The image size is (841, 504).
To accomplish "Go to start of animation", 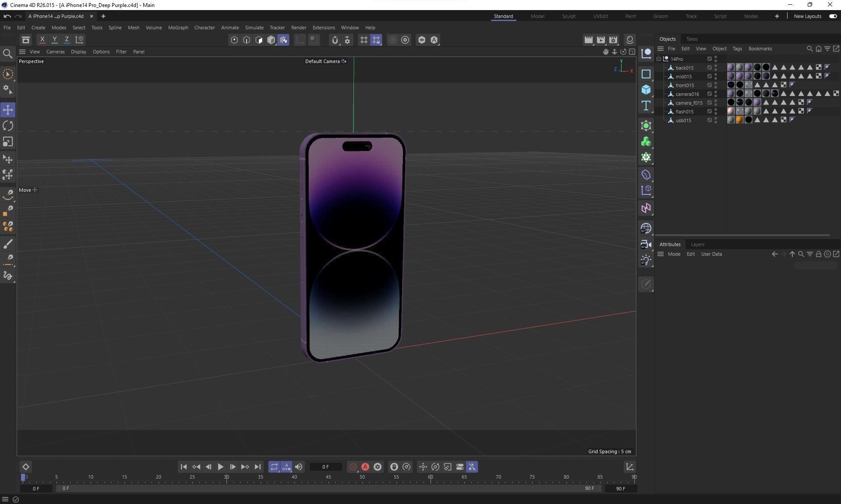I will [184, 467].
